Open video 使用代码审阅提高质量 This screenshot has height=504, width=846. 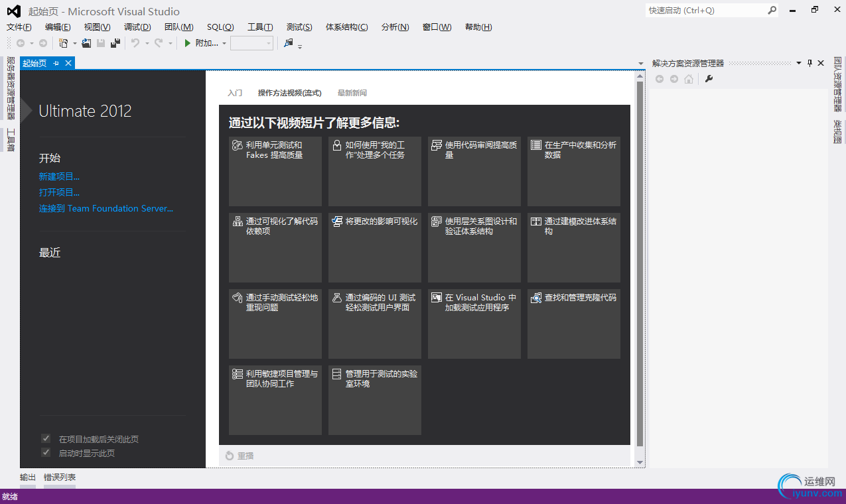pyautogui.click(x=474, y=171)
